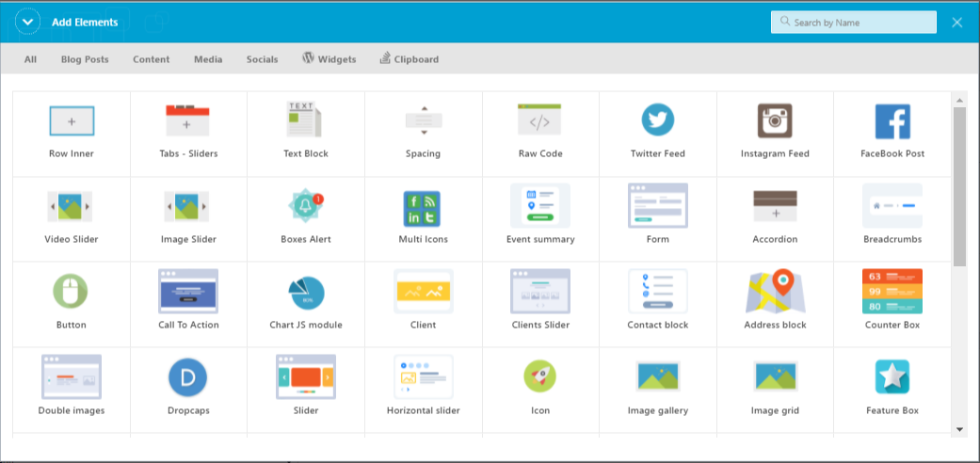Image resolution: width=980 pixels, height=463 pixels.
Task: Insert the Raw Code element
Action: click(x=539, y=121)
